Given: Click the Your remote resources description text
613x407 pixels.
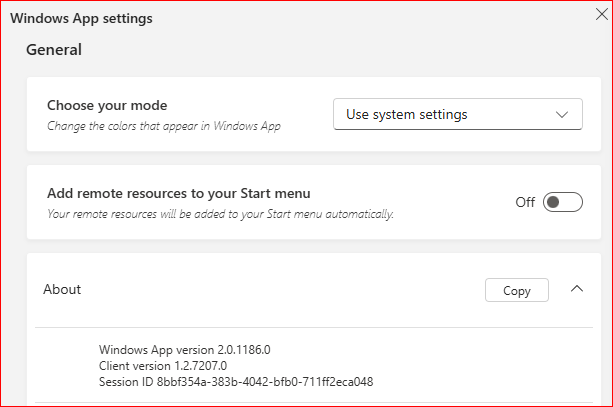Looking at the screenshot, I should (x=220, y=214).
